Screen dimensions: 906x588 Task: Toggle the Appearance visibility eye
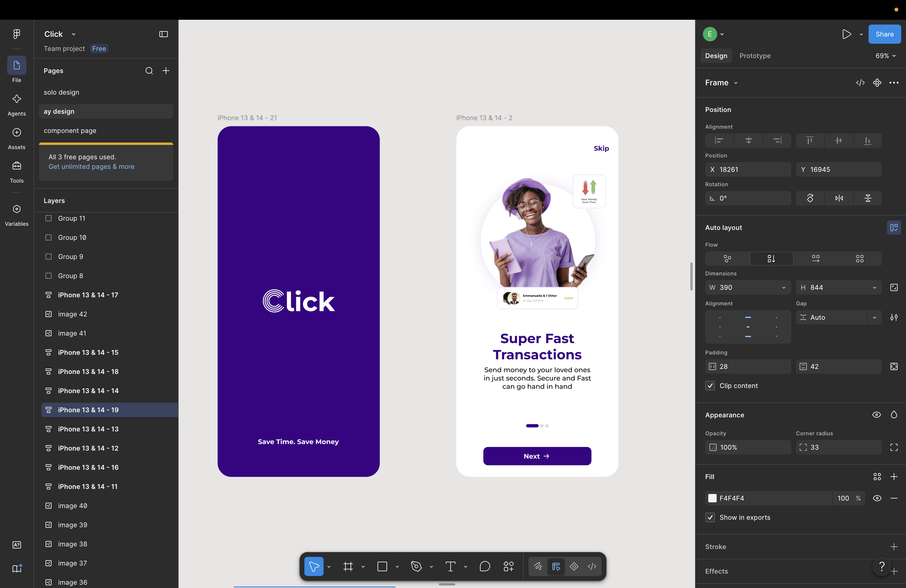point(877,415)
